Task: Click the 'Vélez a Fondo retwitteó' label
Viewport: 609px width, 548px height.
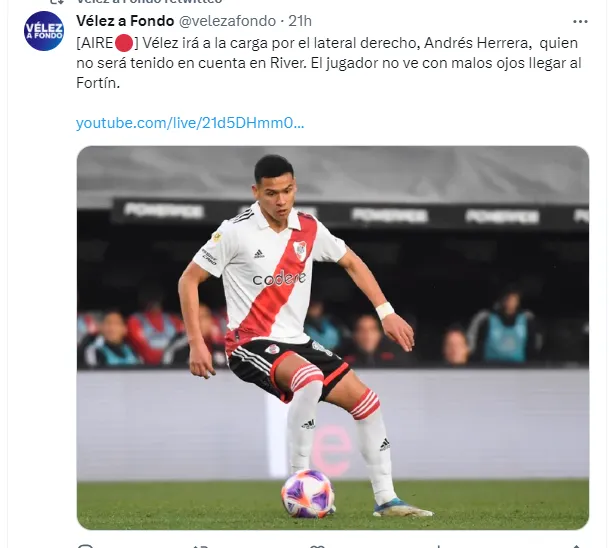Action: click(x=150, y=2)
